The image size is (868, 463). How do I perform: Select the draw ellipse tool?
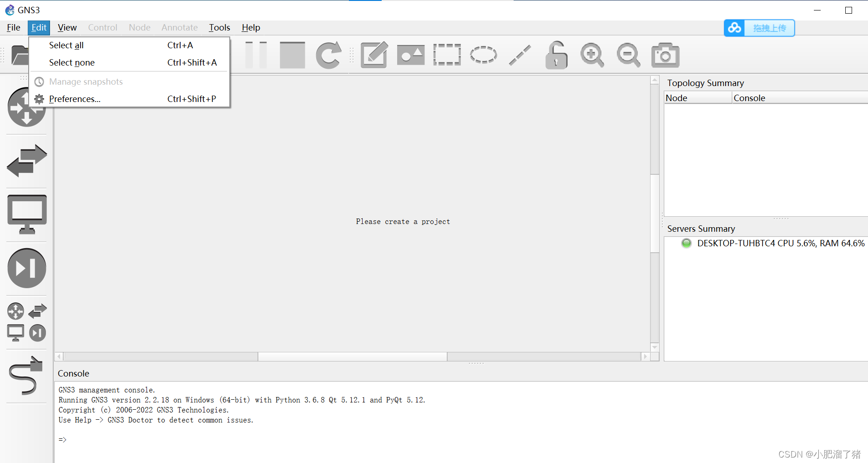(x=483, y=55)
